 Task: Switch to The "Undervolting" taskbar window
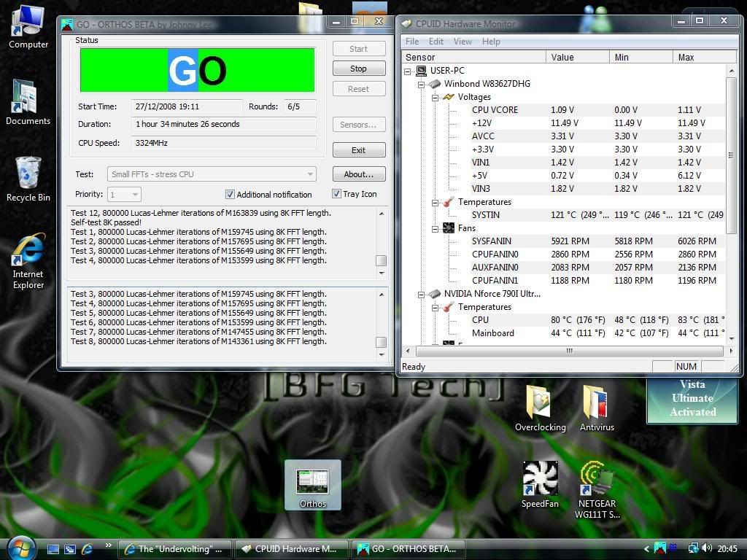pos(174,549)
